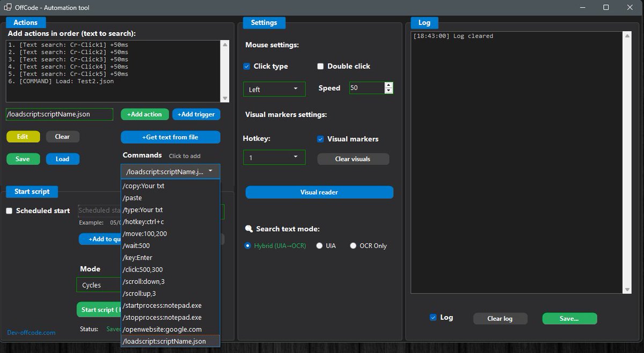
Task: Enable Scheduled start
Action: coord(9,211)
